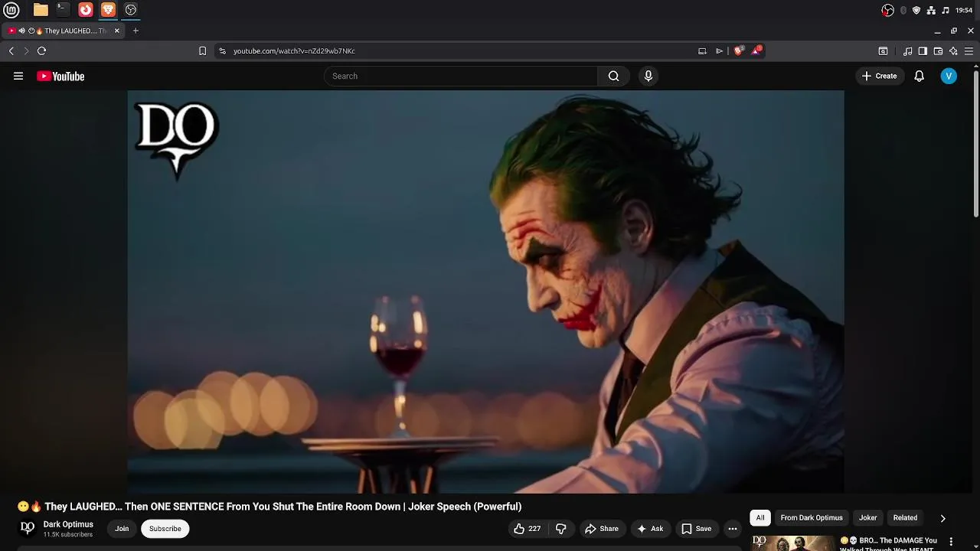Open the security shield tray icon
980x551 pixels.
point(916,10)
